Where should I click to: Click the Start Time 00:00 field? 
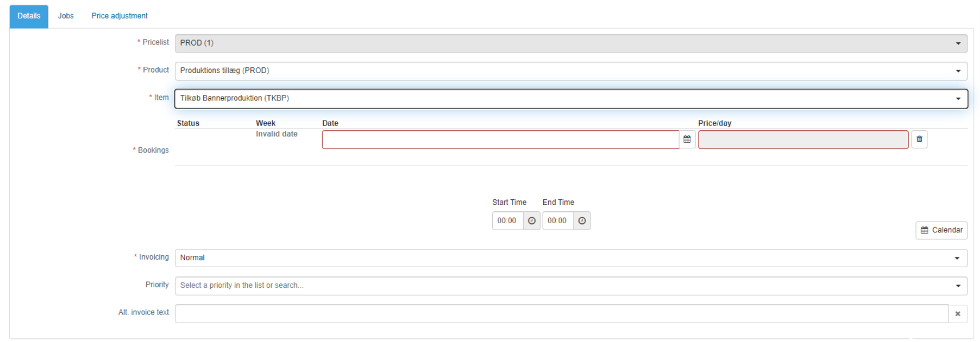(508, 221)
